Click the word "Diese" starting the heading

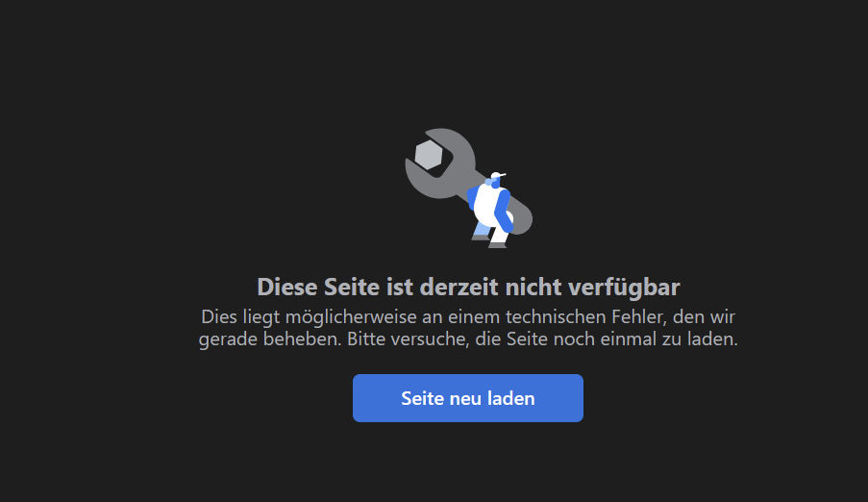(287, 287)
